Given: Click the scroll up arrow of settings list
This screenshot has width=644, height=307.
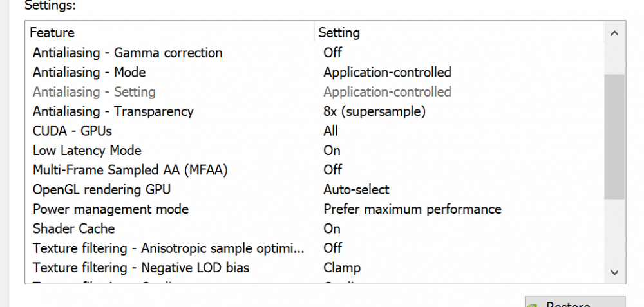Looking at the screenshot, I should (614, 33).
